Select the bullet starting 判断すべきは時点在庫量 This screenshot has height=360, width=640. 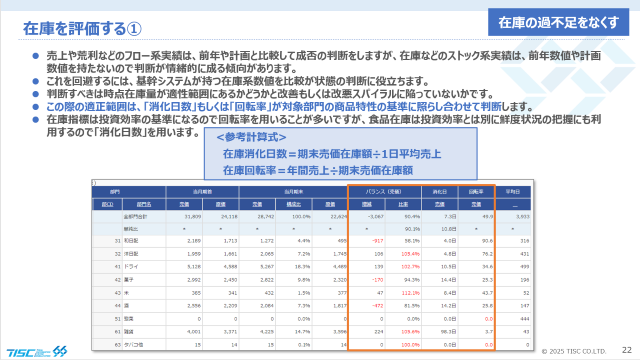pos(270,94)
